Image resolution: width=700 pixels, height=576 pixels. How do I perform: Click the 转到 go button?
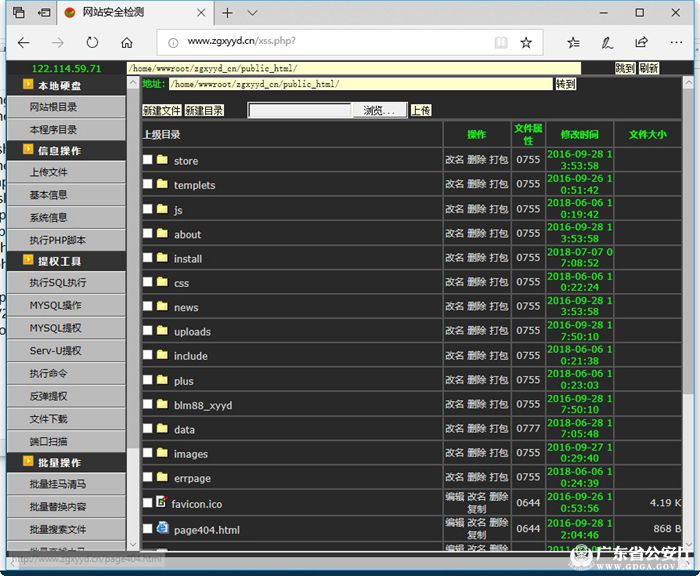(566, 84)
